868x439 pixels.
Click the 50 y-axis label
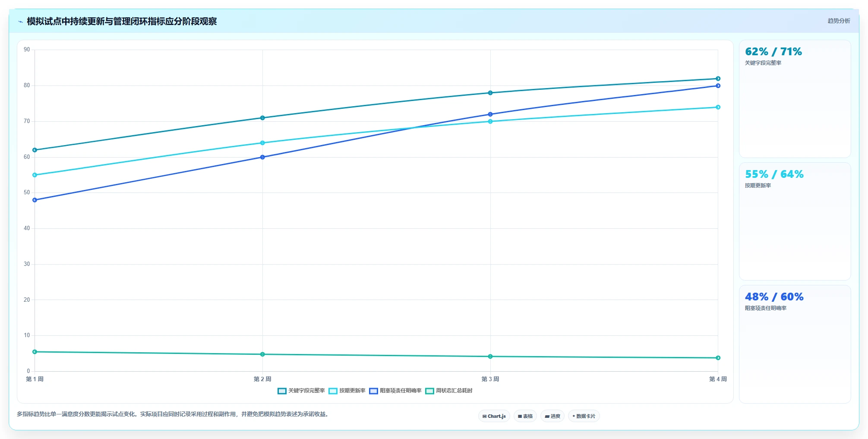click(x=27, y=193)
